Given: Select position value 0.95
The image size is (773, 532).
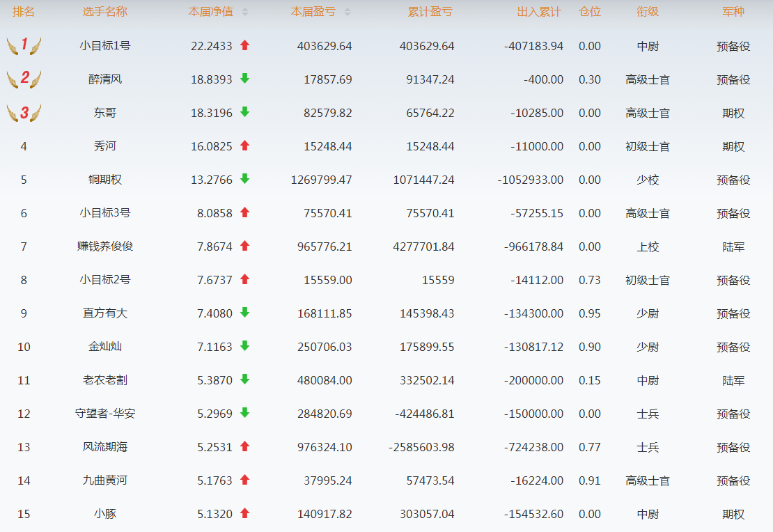Looking at the screenshot, I should coord(590,313).
